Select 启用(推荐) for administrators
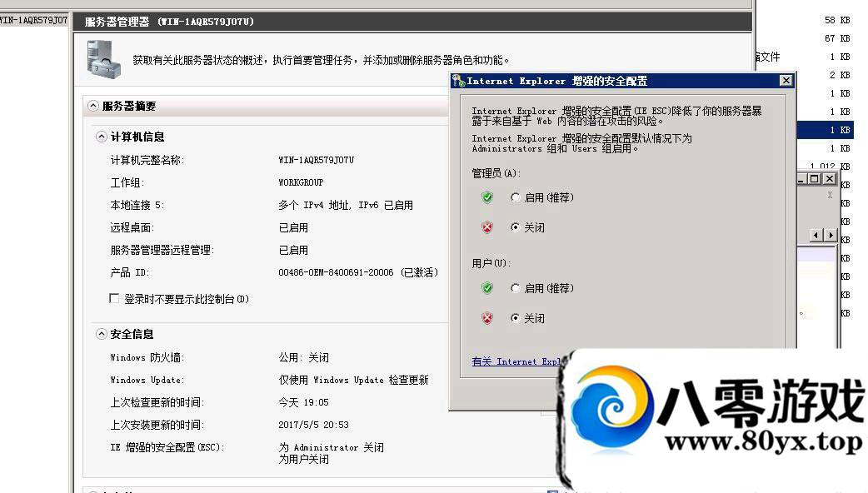The image size is (868, 493). [x=516, y=197]
